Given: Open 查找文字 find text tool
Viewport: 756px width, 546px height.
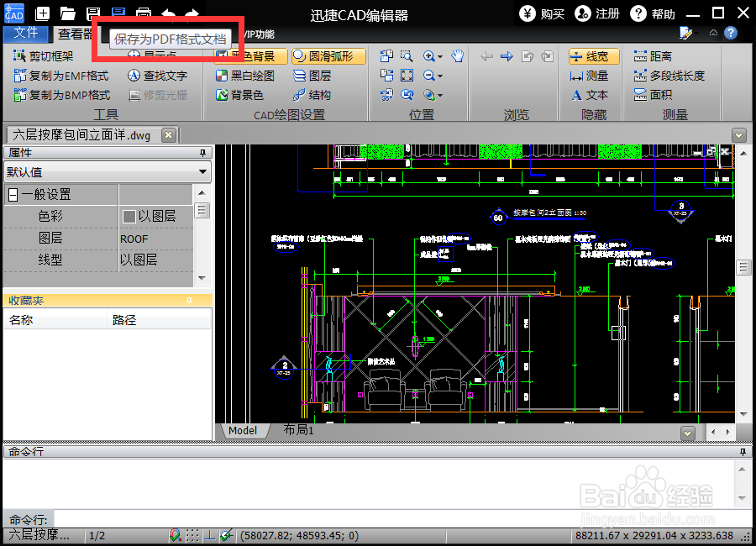Looking at the screenshot, I should point(158,76).
